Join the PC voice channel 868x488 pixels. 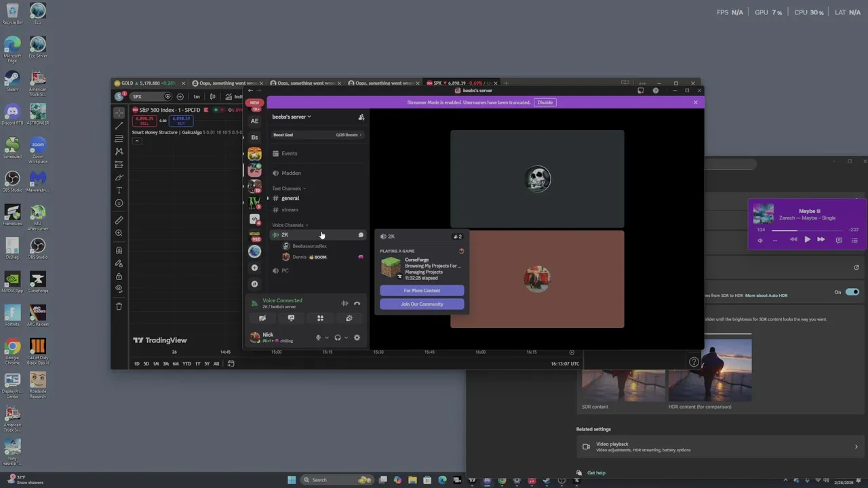coord(318,270)
